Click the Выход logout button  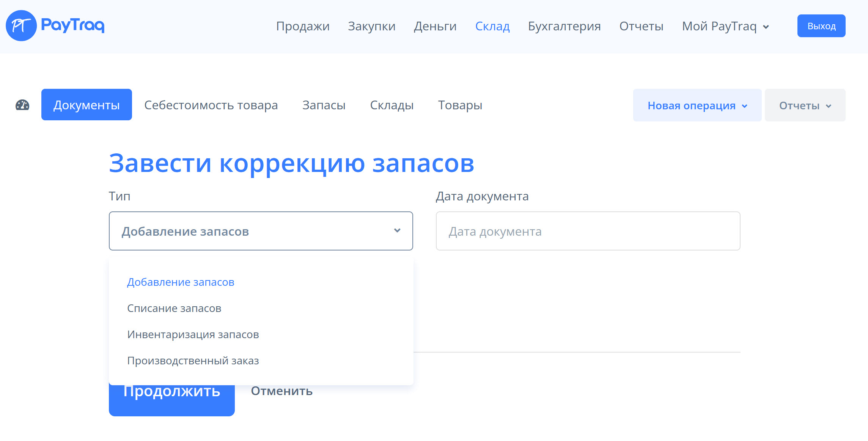821,26
